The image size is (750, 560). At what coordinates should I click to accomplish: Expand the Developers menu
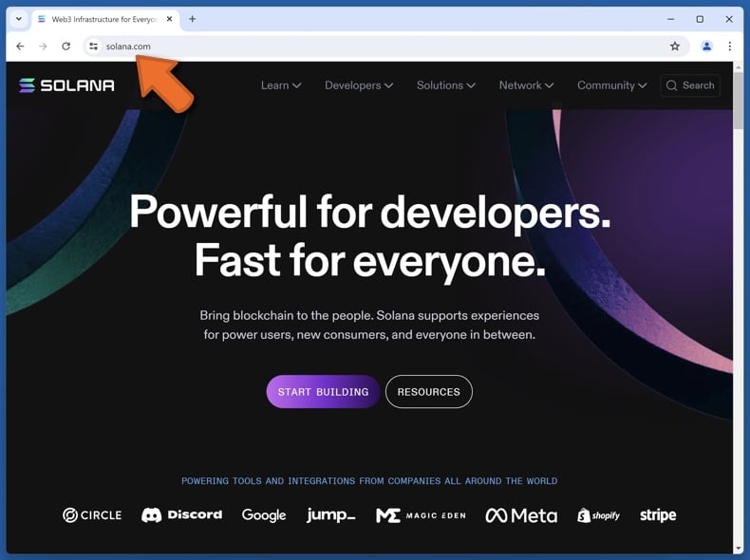point(359,85)
